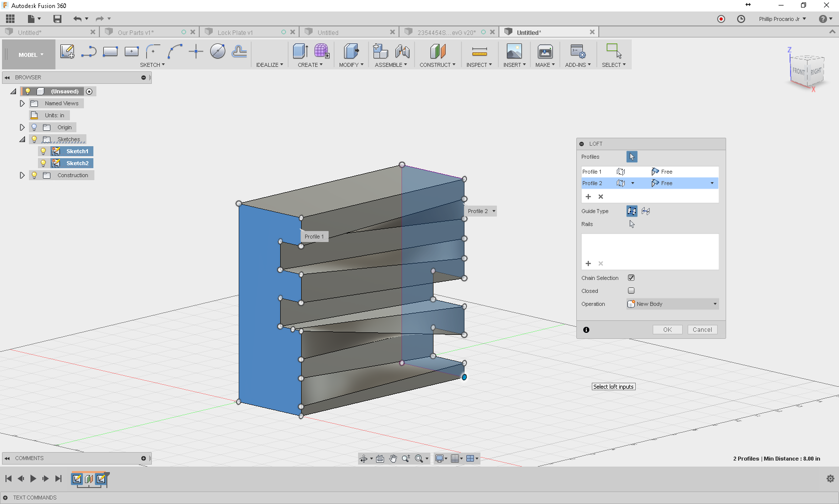
Task: Confirm the loft with OK
Action: click(x=667, y=330)
